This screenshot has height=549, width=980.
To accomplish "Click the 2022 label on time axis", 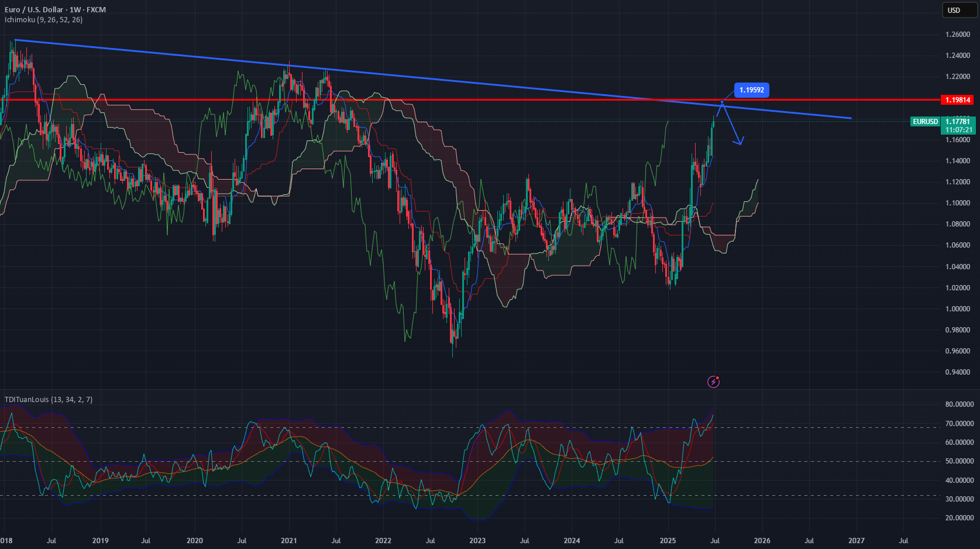I will coord(383,540).
